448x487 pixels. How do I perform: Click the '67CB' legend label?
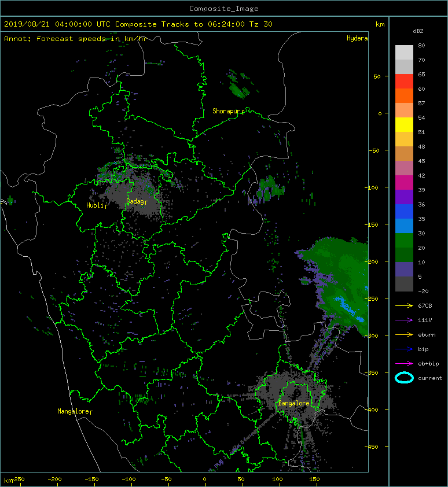click(425, 306)
